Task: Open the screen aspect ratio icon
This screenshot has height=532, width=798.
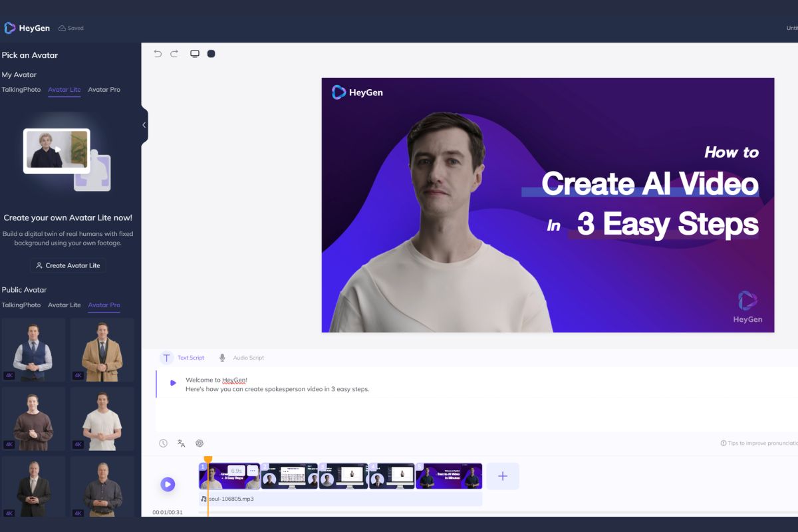Action: 195,54
